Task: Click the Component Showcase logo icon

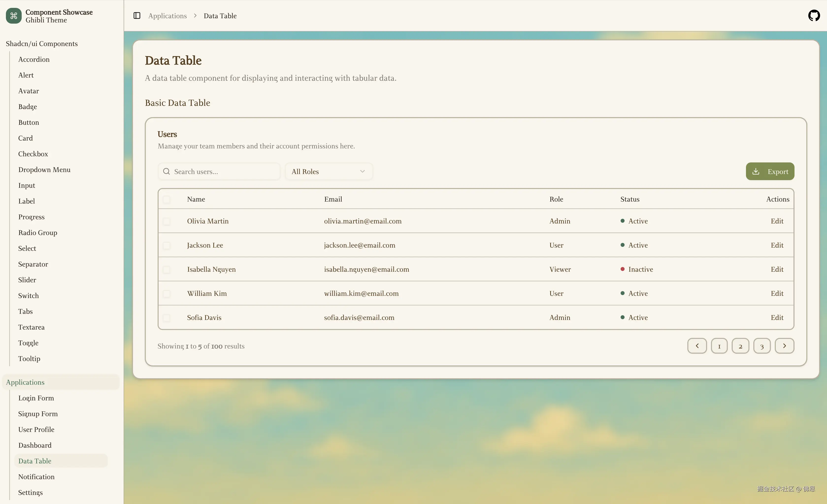Action: pyautogui.click(x=14, y=16)
